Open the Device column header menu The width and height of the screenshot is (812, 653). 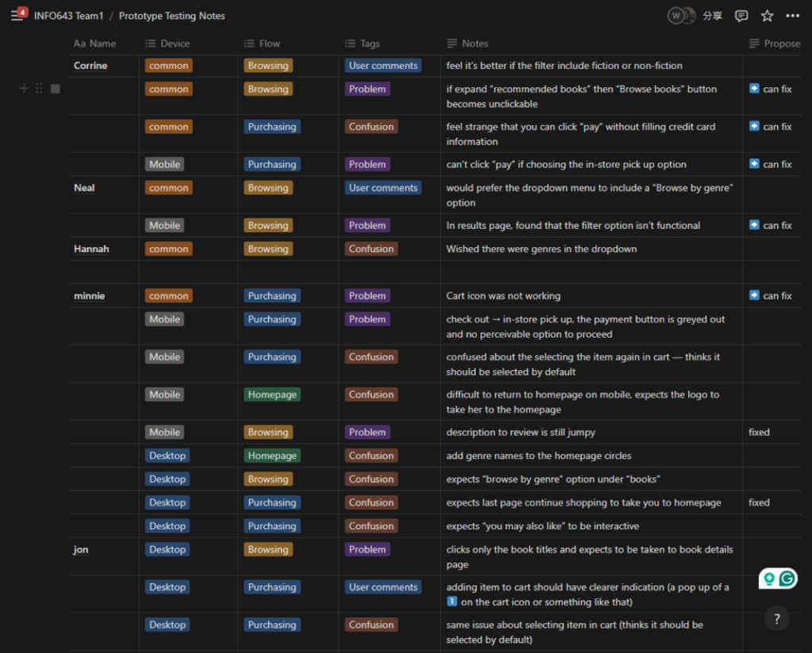pyautogui.click(x=174, y=44)
